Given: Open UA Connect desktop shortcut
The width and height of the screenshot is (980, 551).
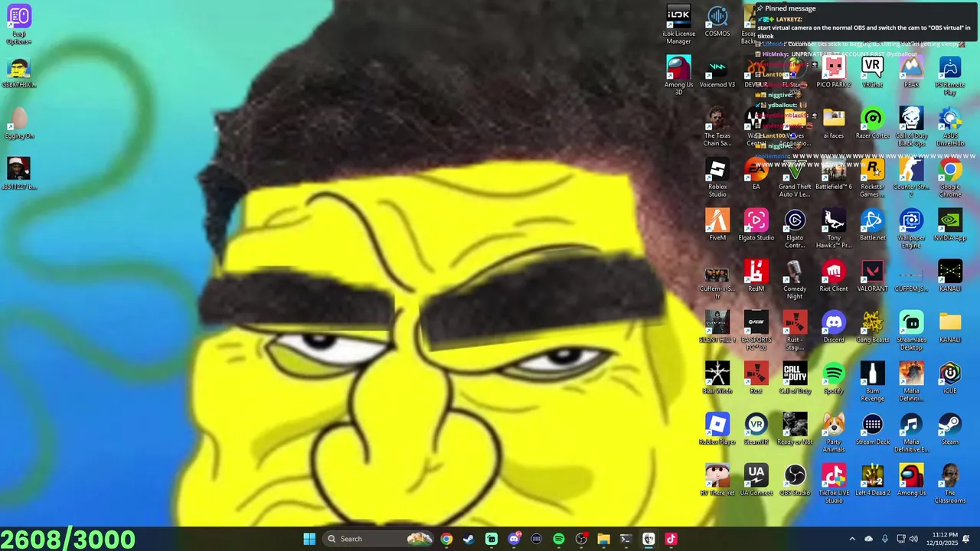Looking at the screenshot, I should click(x=756, y=481).
